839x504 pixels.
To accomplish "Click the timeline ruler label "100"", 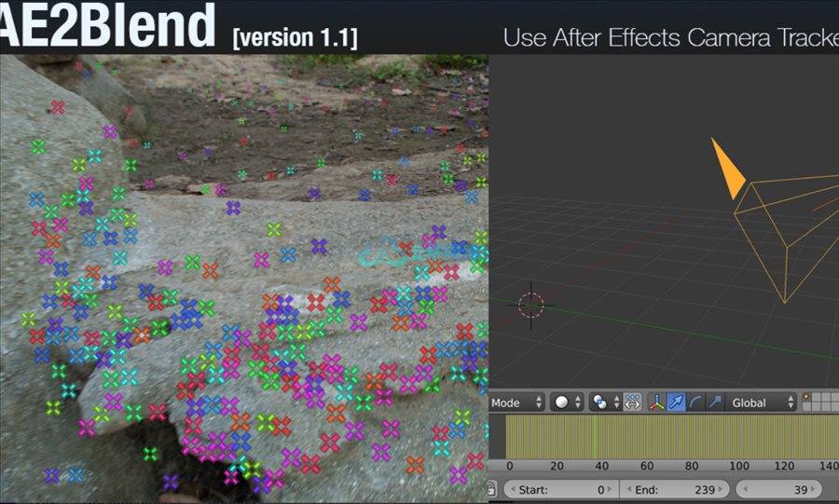I will click(739, 466).
